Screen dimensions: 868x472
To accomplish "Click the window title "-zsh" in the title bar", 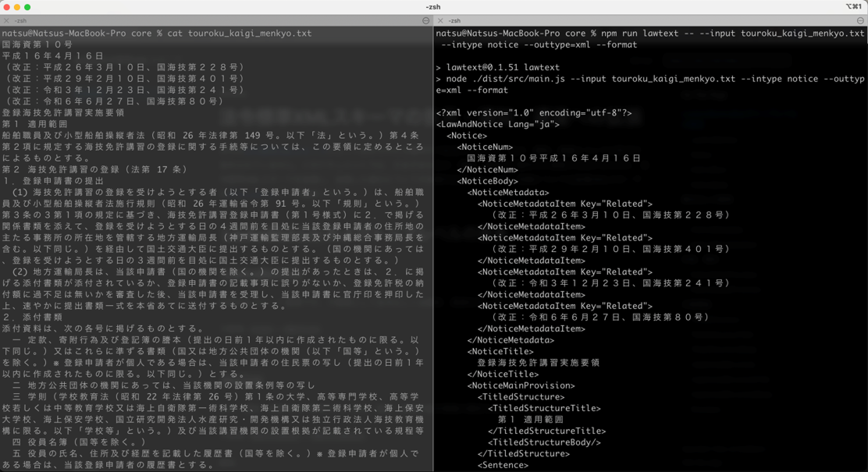I will click(433, 7).
